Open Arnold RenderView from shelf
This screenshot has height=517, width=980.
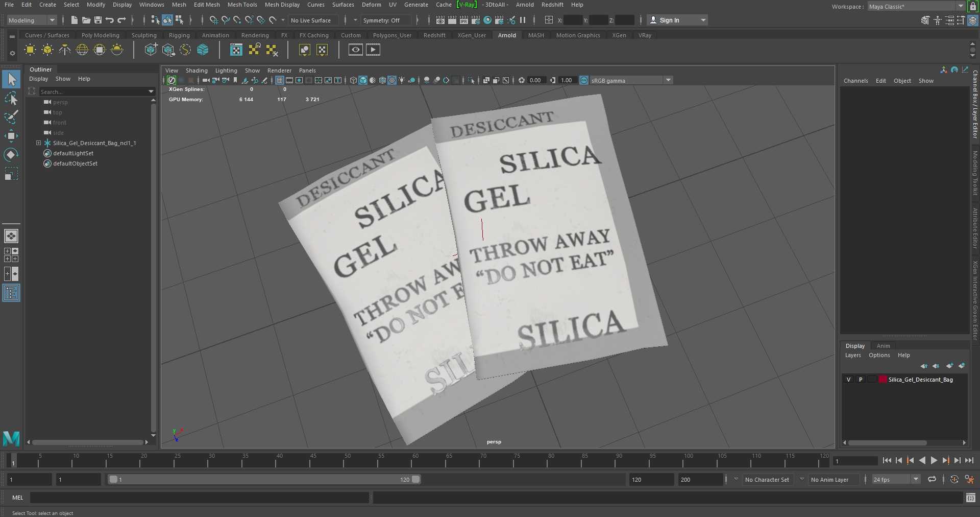pyautogui.click(x=356, y=50)
